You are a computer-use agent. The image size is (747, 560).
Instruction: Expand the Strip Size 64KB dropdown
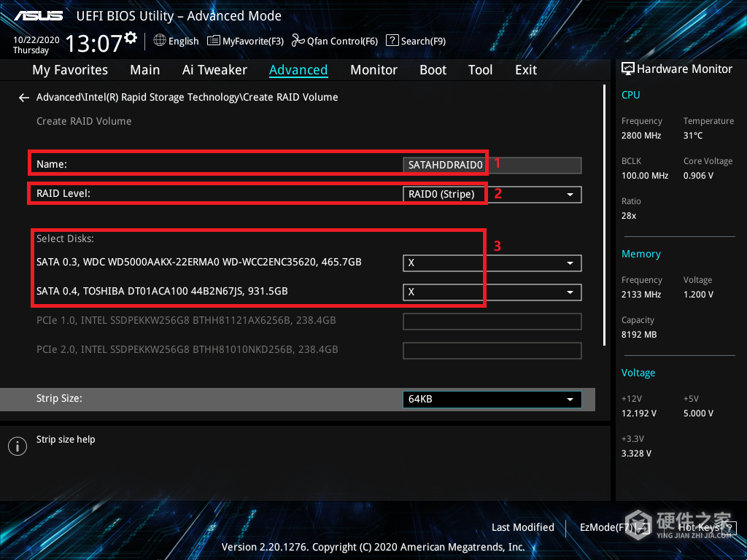492,399
